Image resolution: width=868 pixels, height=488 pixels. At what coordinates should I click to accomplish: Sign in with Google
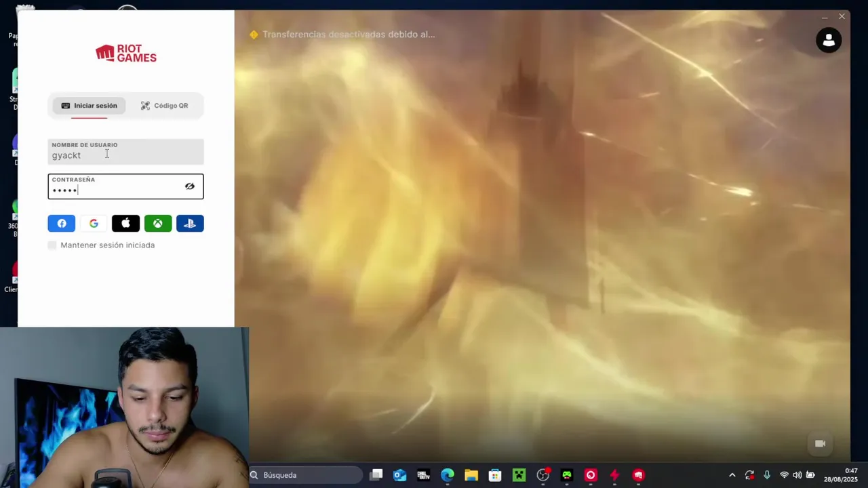click(x=94, y=224)
